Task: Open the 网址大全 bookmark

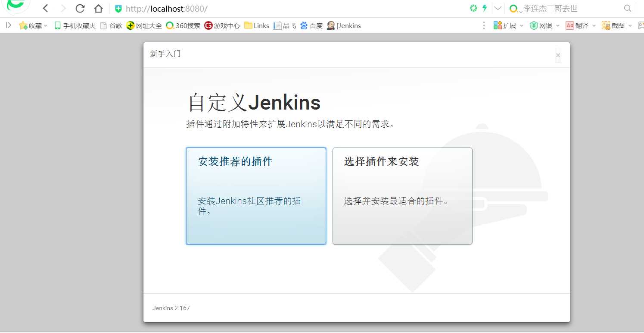Action: pyautogui.click(x=144, y=25)
